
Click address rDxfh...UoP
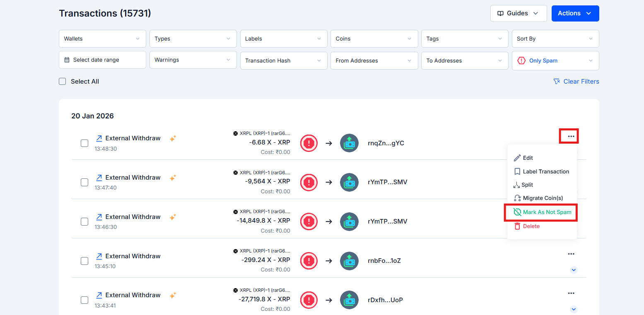pos(386,300)
